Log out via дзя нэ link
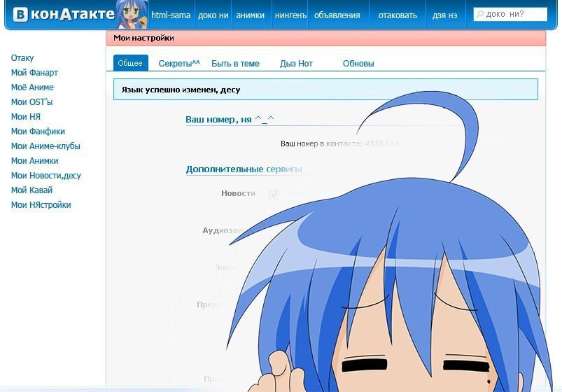Viewport: 562px width, 392px height. 444,15
